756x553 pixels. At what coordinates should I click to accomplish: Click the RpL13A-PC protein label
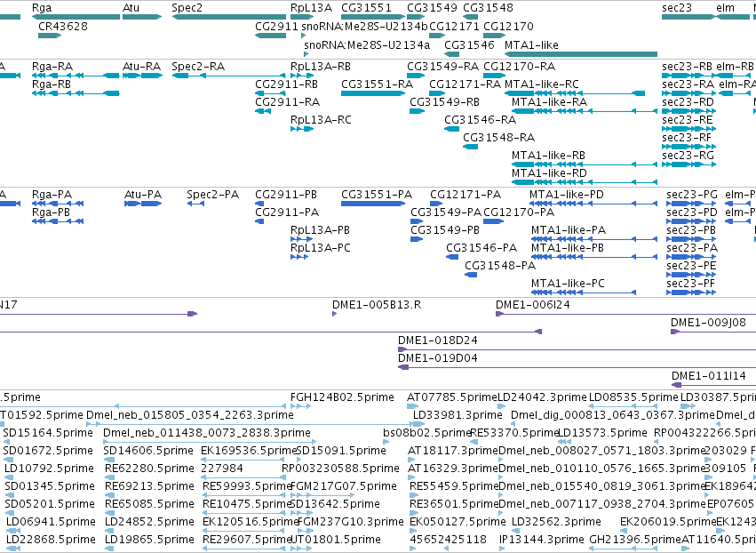[x=320, y=247]
